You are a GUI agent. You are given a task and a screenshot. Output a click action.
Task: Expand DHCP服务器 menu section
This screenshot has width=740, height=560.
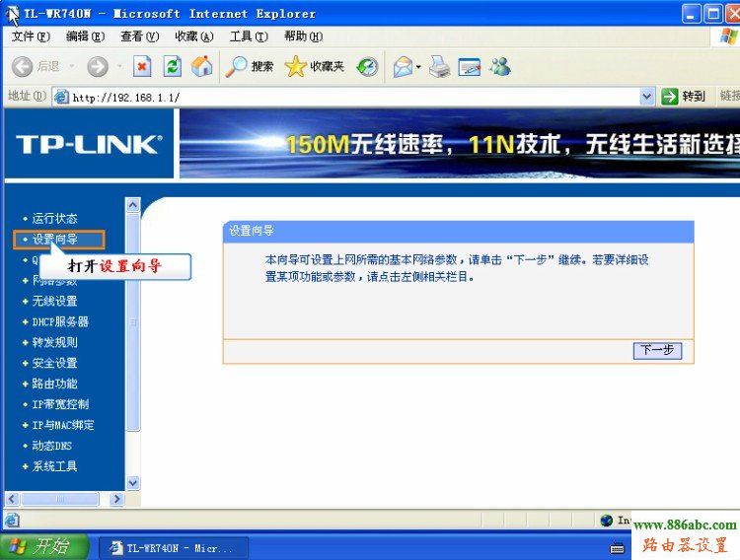coord(55,321)
